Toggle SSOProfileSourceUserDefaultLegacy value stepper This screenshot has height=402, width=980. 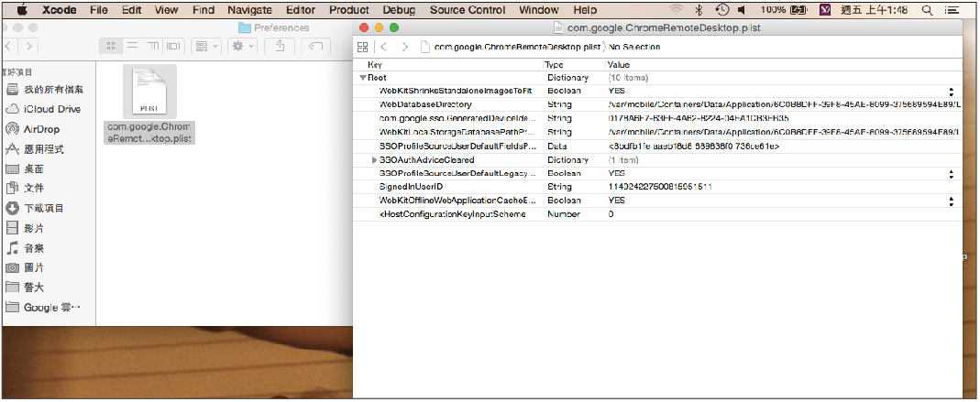click(952, 174)
